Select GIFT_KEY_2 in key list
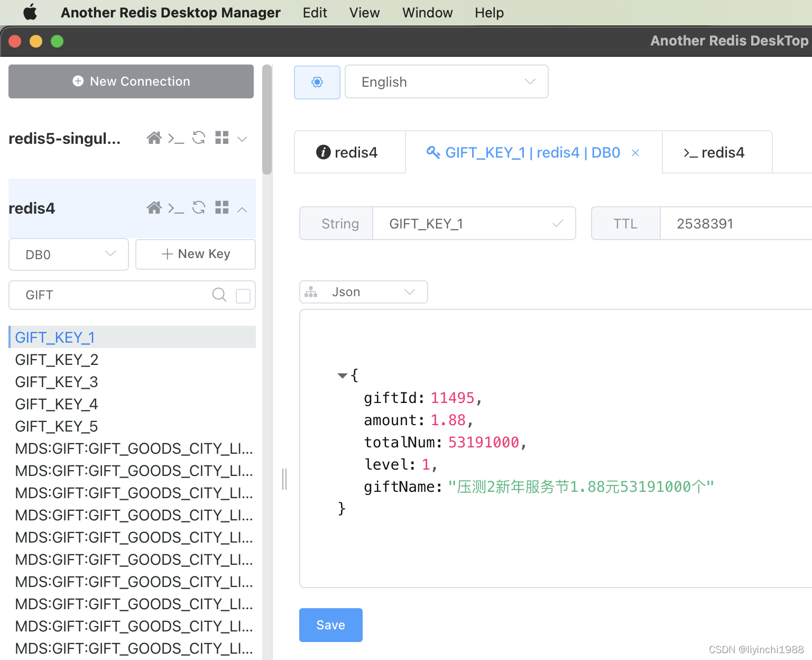 click(132, 360)
